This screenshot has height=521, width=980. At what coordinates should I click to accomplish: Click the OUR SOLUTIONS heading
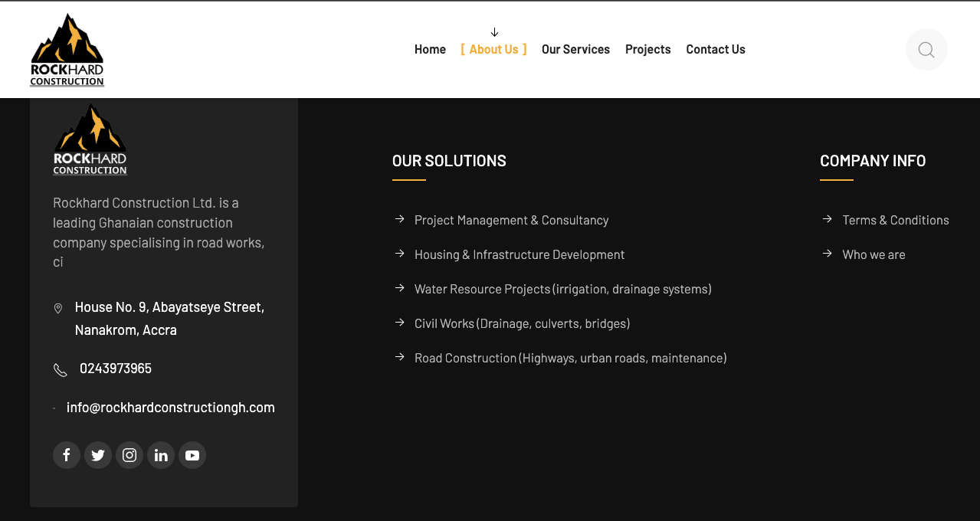pos(449,161)
